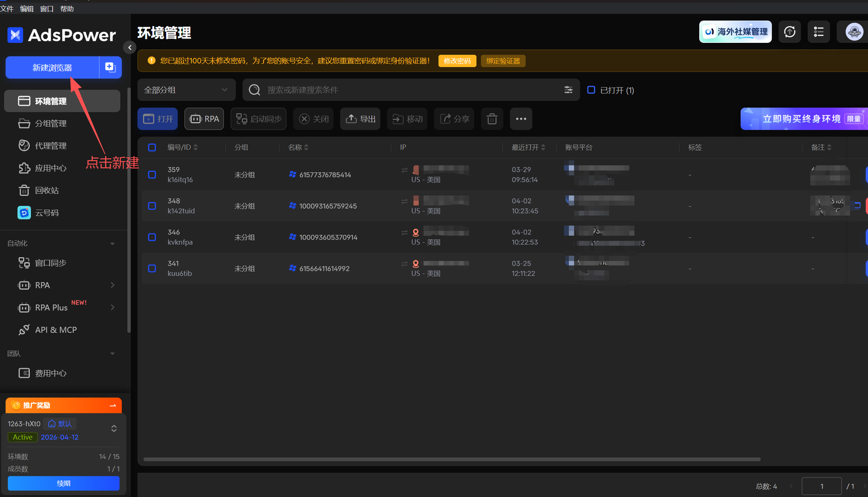Open the 窗口 menu

click(47, 8)
